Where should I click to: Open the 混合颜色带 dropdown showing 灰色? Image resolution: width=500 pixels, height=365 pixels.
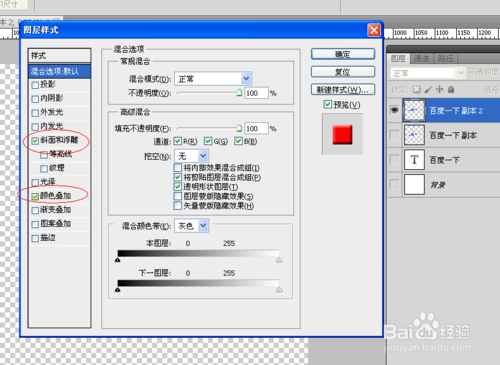coord(192,226)
